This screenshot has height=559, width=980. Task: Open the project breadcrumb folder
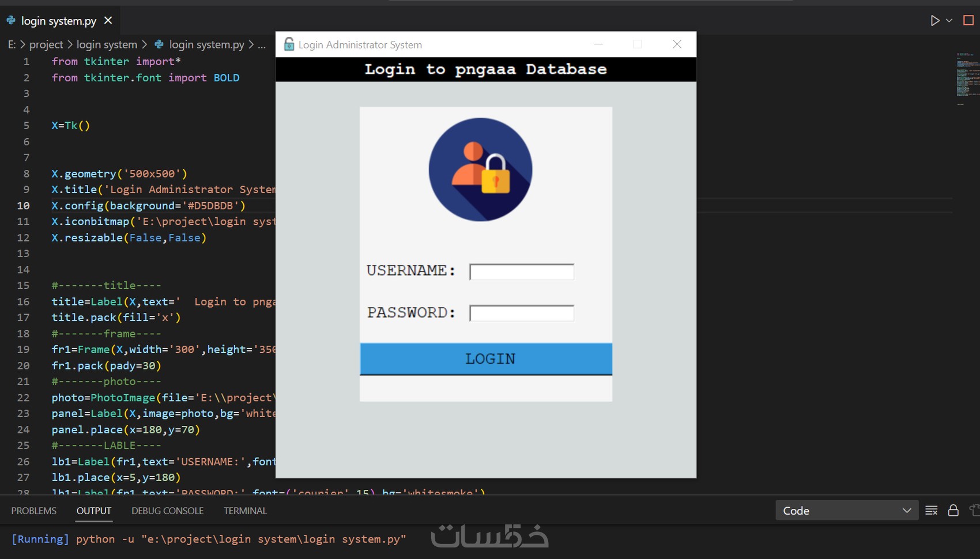pyautogui.click(x=46, y=44)
